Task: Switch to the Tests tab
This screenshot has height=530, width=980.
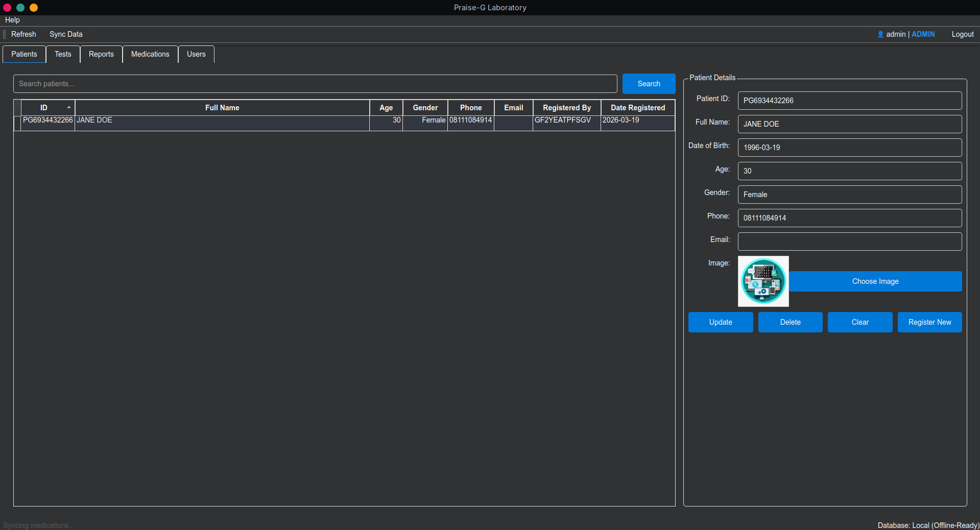Action: click(63, 54)
